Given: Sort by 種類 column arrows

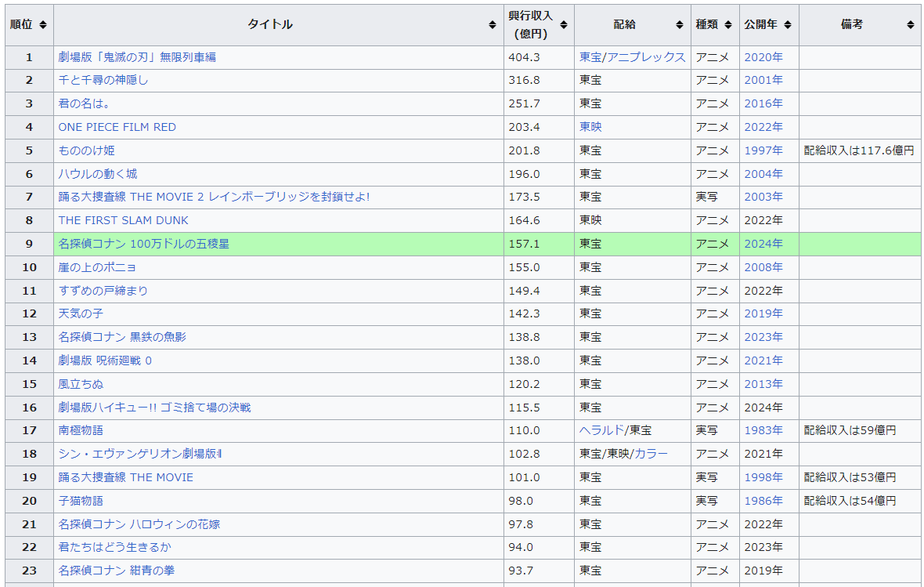Looking at the screenshot, I should coord(728,25).
